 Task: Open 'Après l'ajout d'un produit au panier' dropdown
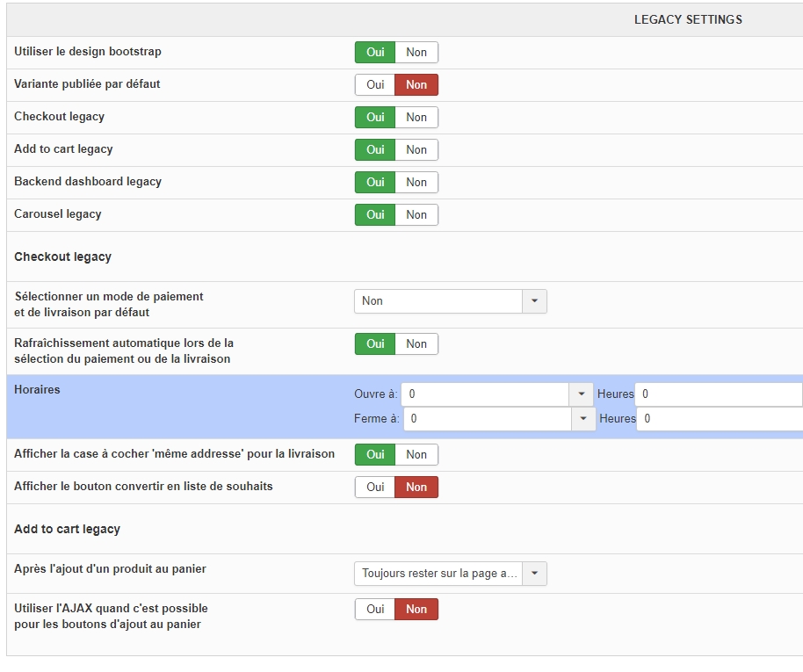pyautogui.click(x=450, y=574)
